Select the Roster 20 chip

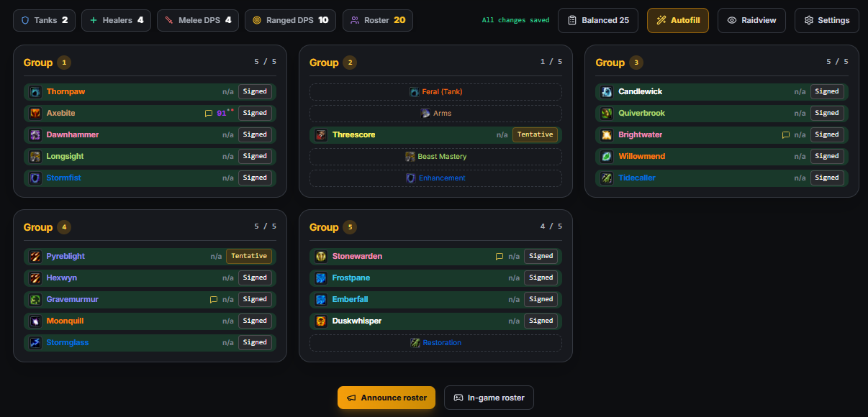click(378, 20)
